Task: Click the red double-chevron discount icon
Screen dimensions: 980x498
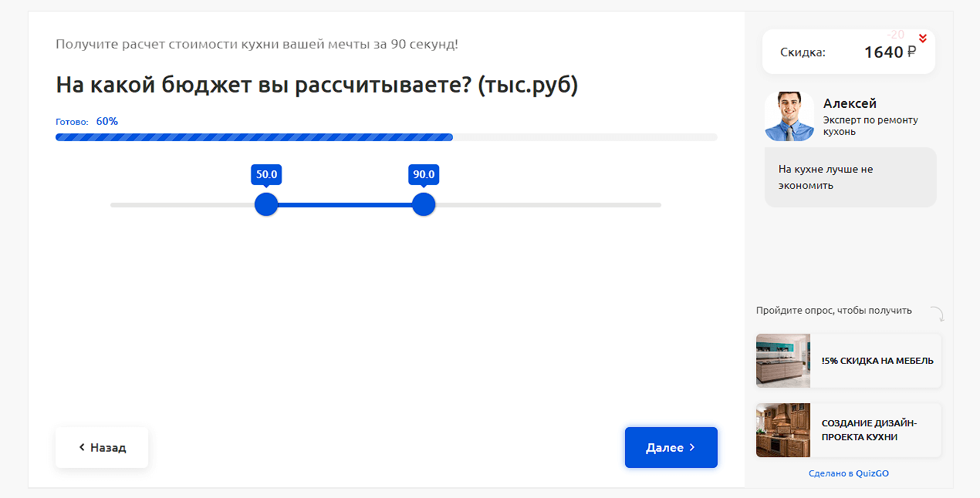Action: tap(923, 39)
